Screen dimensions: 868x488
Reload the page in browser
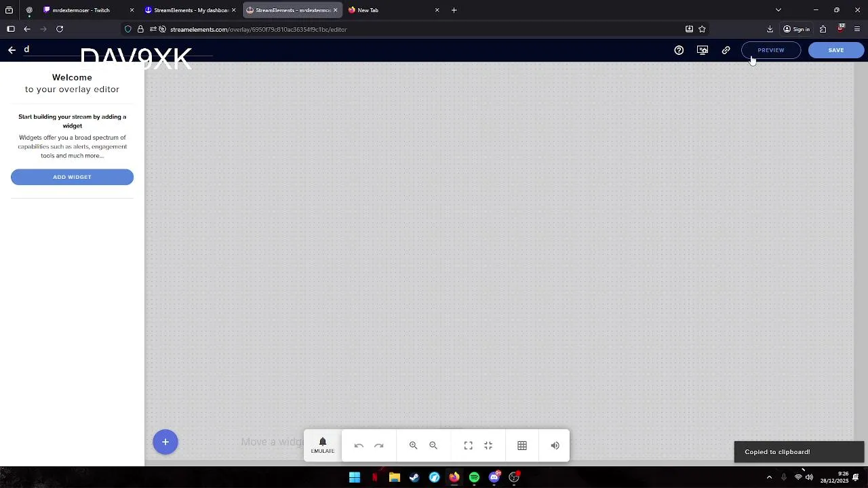(60, 29)
